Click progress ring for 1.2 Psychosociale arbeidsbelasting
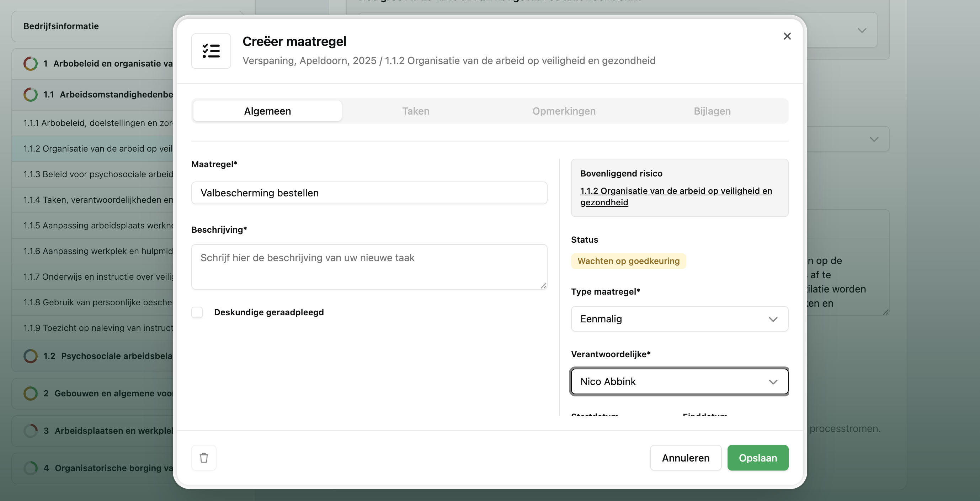 [31, 356]
